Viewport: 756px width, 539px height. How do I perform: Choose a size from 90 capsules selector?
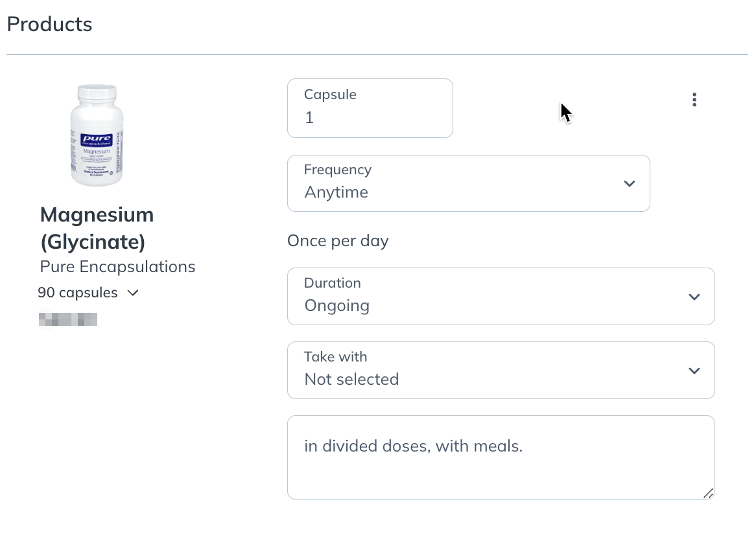[88, 293]
